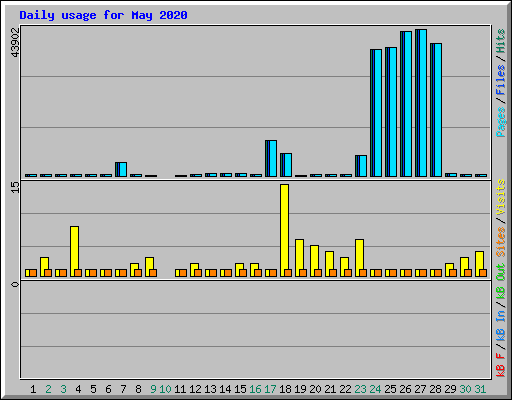Screen dimensions: 512x400
Task: Click day 21 on the x-axis
Action: coord(330,389)
